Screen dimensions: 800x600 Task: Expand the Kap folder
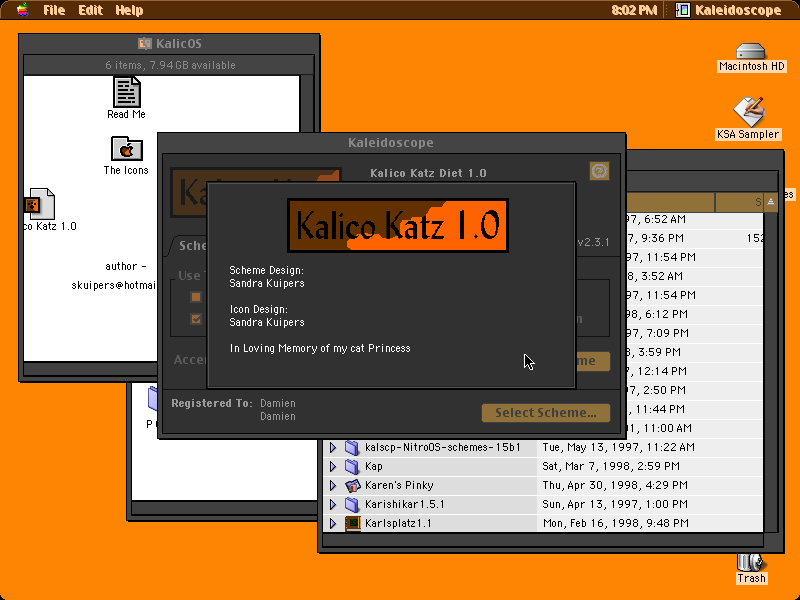pos(333,466)
